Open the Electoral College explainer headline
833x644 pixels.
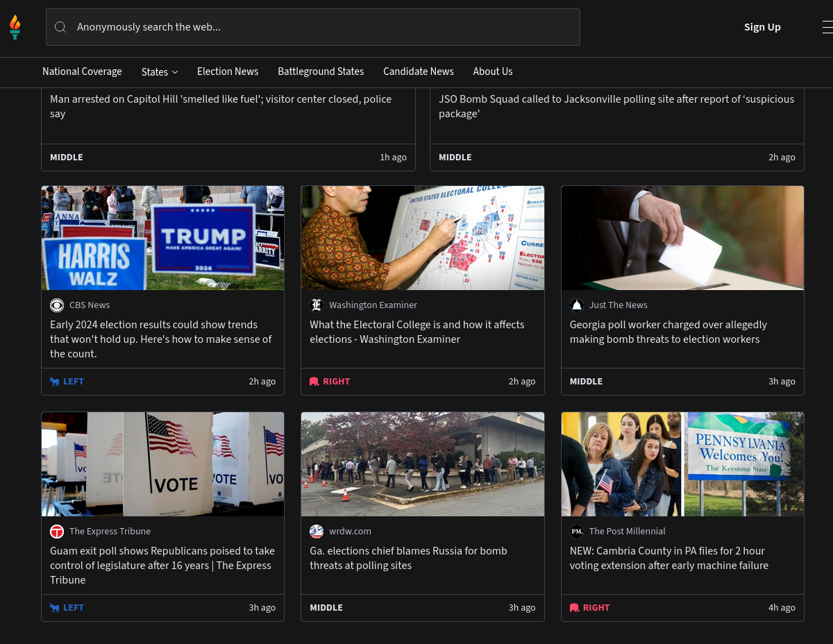point(417,332)
